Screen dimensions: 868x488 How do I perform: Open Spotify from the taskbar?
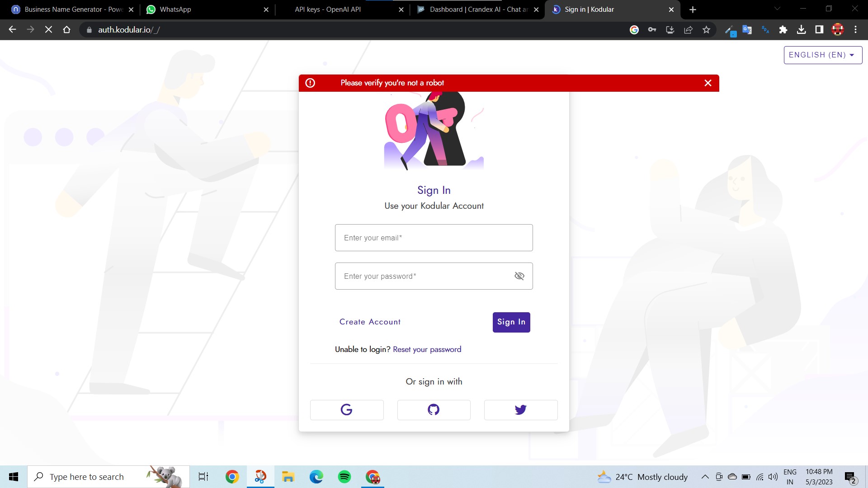344,477
